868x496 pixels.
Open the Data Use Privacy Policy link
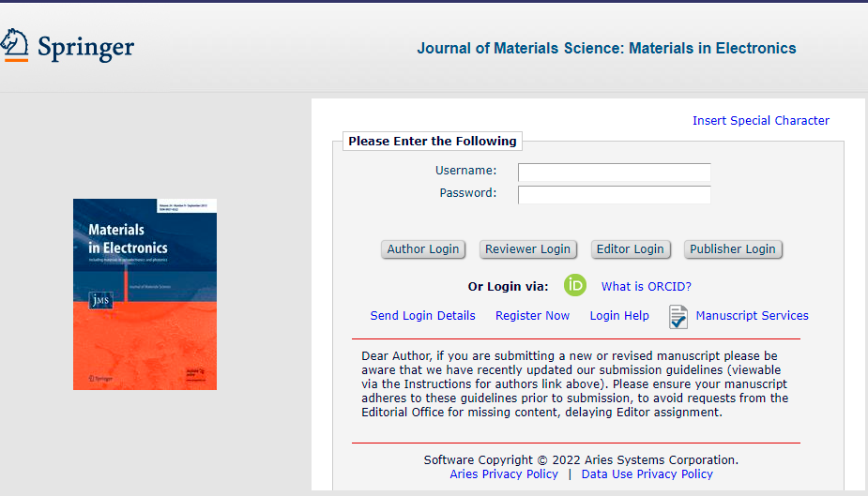click(x=647, y=474)
